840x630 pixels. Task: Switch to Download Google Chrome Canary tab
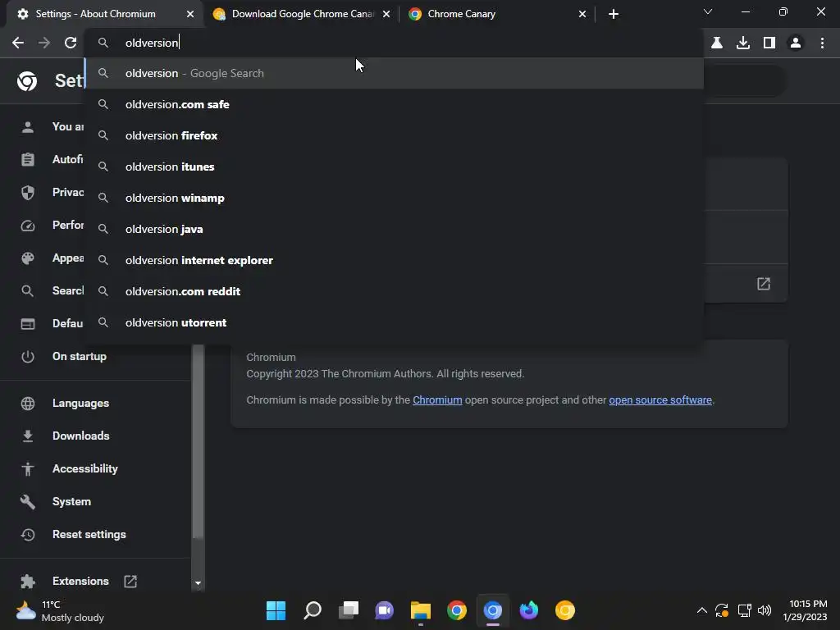click(x=301, y=14)
